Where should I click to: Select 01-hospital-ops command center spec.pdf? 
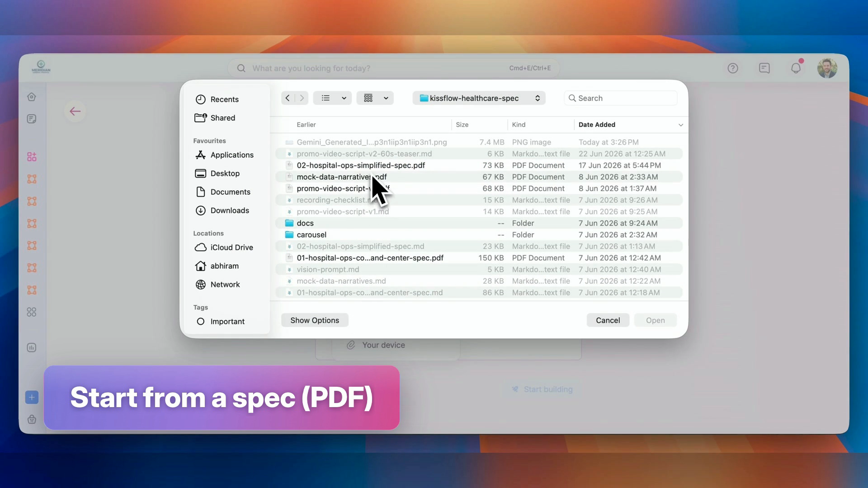click(479, 258)
